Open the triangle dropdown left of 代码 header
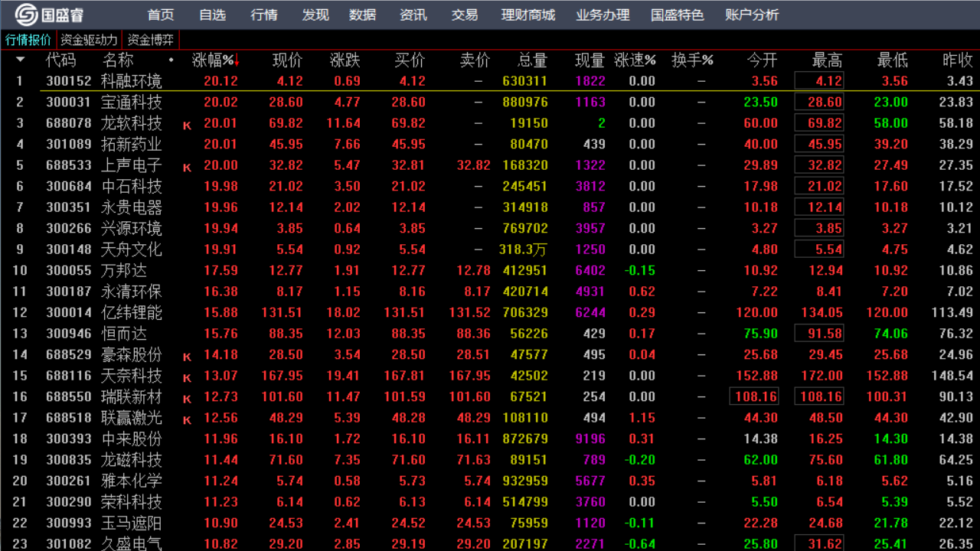The width and height of the screenshot is (980, 551). pyautogui.click(x=21, y=60)
